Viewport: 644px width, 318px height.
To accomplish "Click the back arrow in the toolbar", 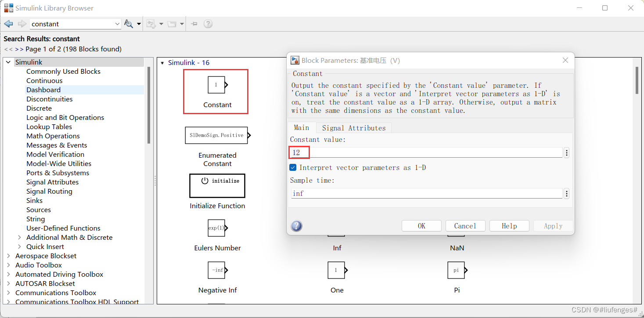I will coord(8,24).
